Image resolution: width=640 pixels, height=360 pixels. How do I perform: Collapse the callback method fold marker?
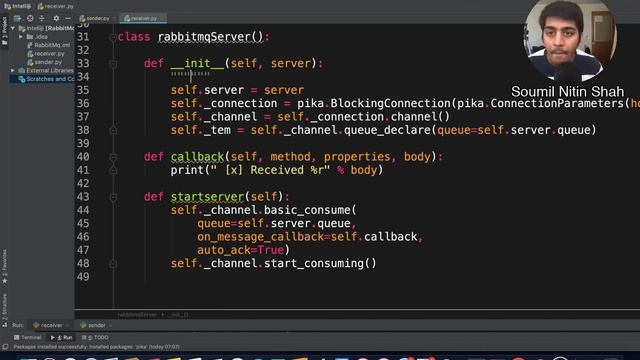[x=113, y=157]
